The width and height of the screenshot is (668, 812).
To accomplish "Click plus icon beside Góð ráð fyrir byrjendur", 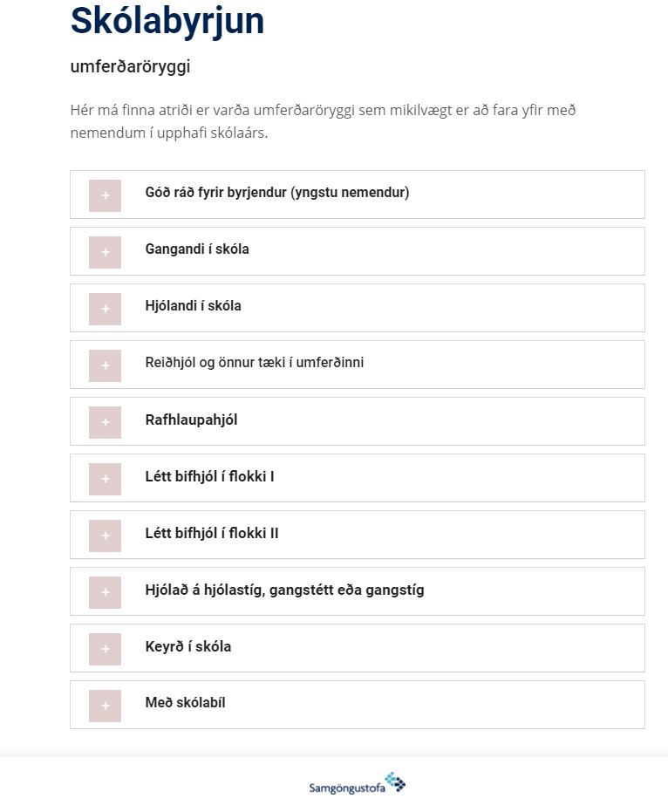I will [106, 195].
